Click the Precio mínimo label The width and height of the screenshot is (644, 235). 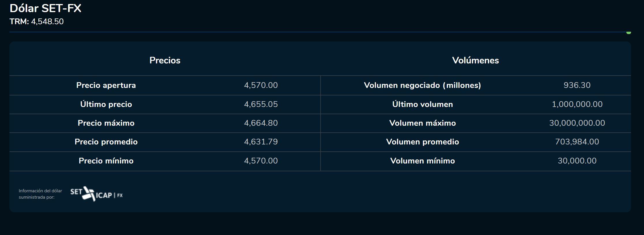(x=106, y=161)
